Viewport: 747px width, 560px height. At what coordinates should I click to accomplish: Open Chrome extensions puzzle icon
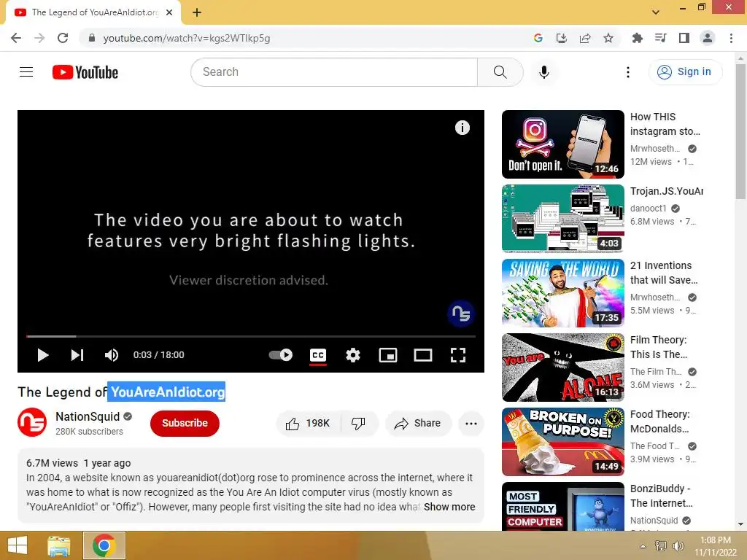coord(637,38)
